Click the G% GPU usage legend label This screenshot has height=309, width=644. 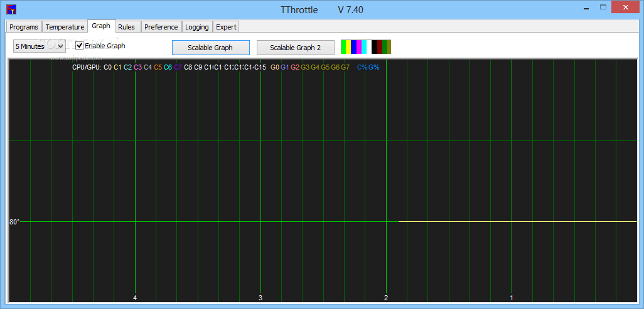click(374, 67)
